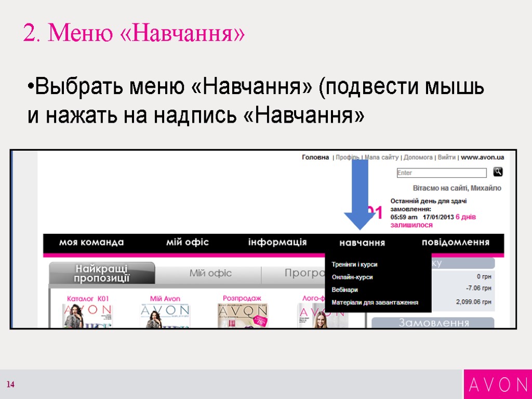Click the search magnifier icon
This screenshot has width=532, height=399.
click(x=498, y=172)
